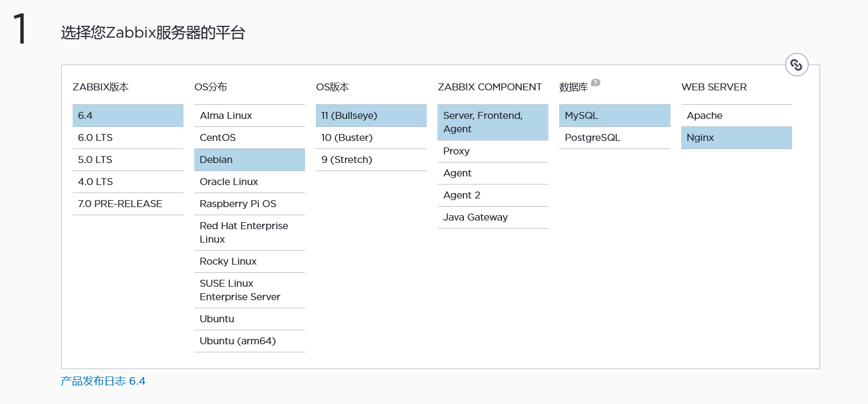Select Java Gateway component
868x404 pixels.
[x=492, y=217]
